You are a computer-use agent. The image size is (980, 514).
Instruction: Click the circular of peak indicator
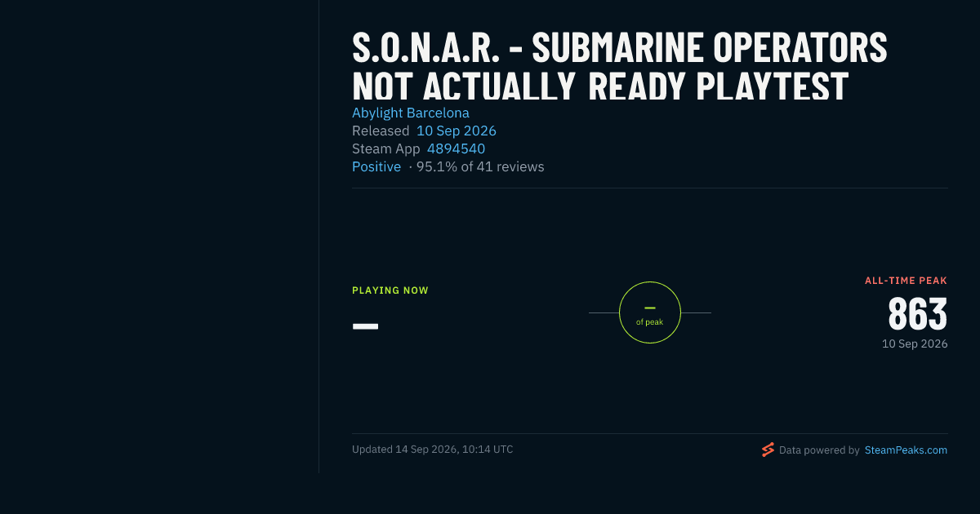pyautogui.click(x=650, y=312)
